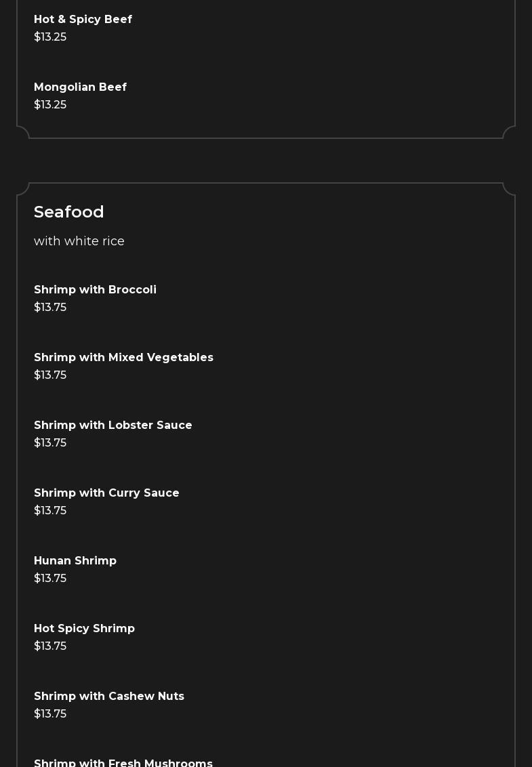Click the price under Hot & Spicy Beef
The width and height of the screenshot is (532, 767).
[x=50, y=37]
